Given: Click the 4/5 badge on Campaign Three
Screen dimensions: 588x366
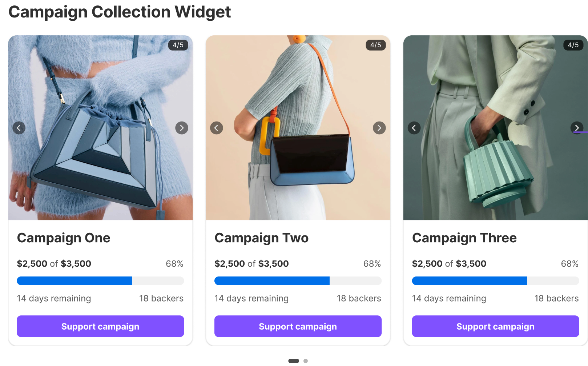Looking at the screenshot, I should (x=573, y=45).
